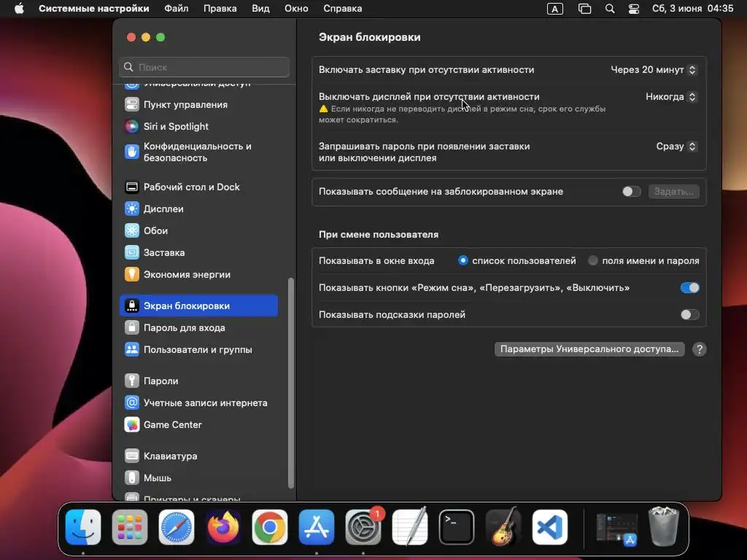The height and width of the screenshot is (560, 747).
Task: Open Пароль для входа settings
Action: [198, 327]
